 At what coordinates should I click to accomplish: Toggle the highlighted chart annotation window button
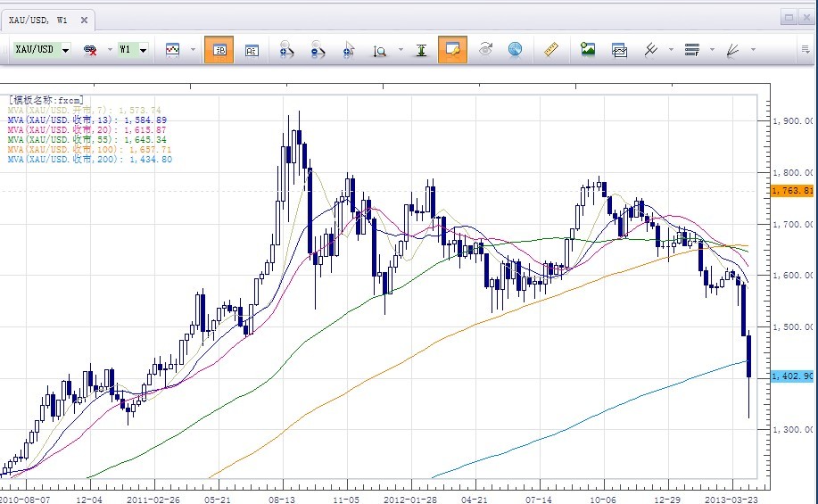[x=452, y=50]
